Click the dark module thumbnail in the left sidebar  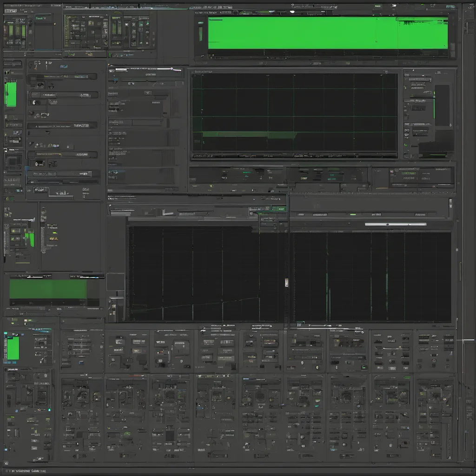13,163
